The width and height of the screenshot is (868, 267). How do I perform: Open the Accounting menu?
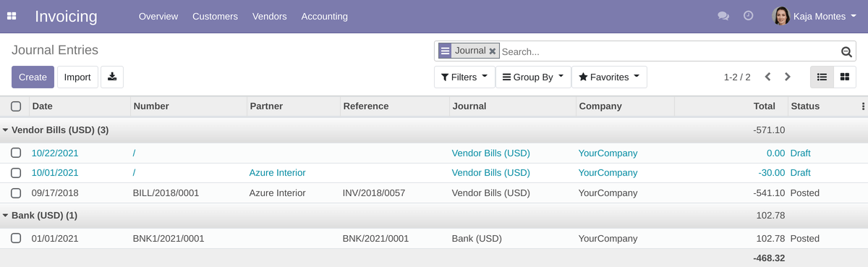(324, 16)
